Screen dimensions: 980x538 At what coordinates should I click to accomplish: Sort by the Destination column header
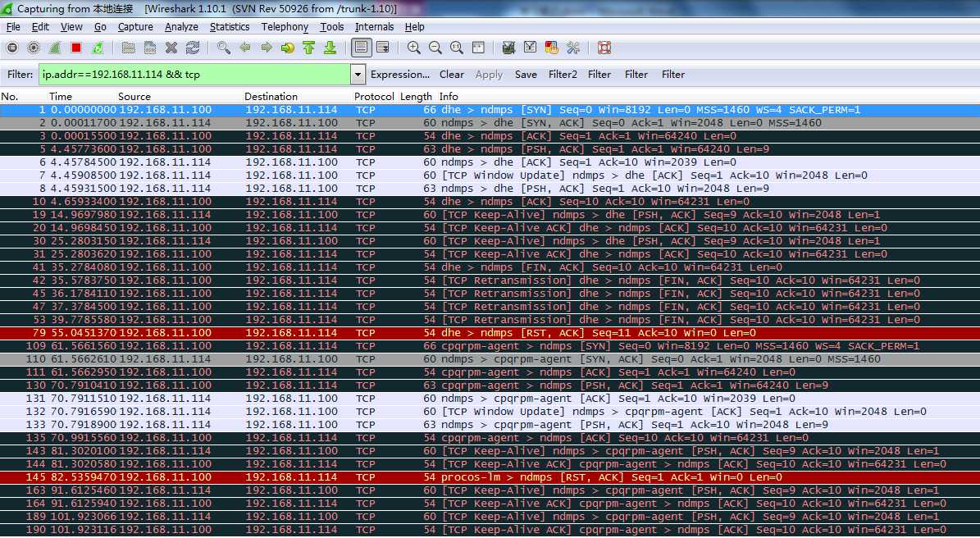(x=271, y=96)
